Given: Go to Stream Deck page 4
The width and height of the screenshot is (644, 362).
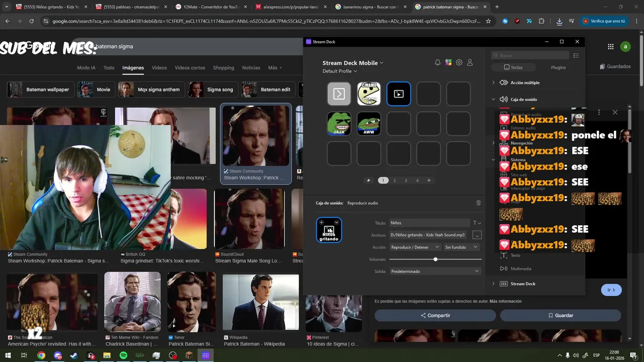Looking at the screenshot, I should (417, 180).
